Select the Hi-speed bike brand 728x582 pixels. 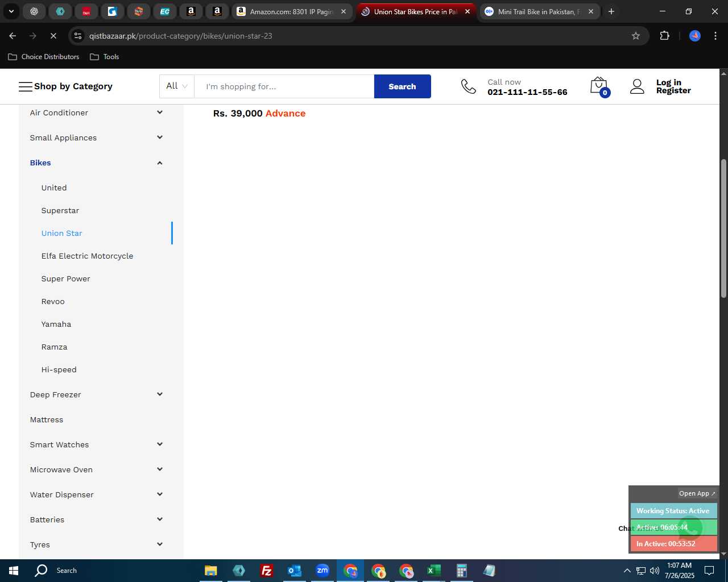59,369
